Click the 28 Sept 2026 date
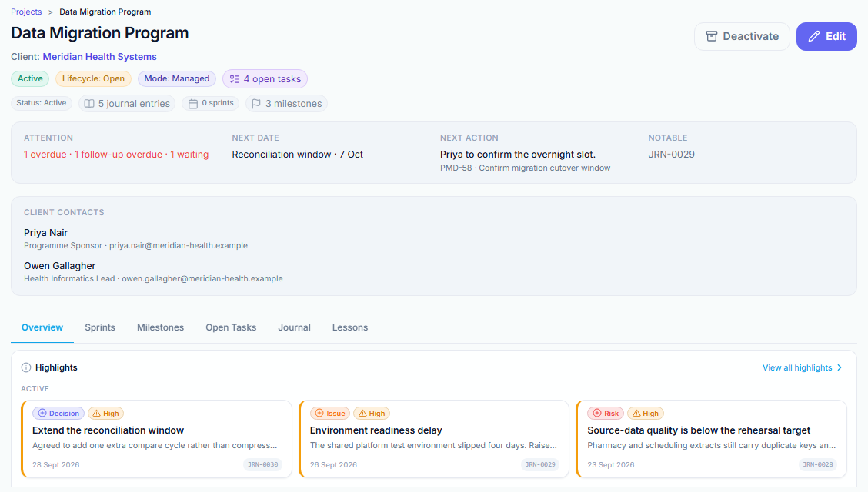Screen dimensions: 868x492 (56, 465)
